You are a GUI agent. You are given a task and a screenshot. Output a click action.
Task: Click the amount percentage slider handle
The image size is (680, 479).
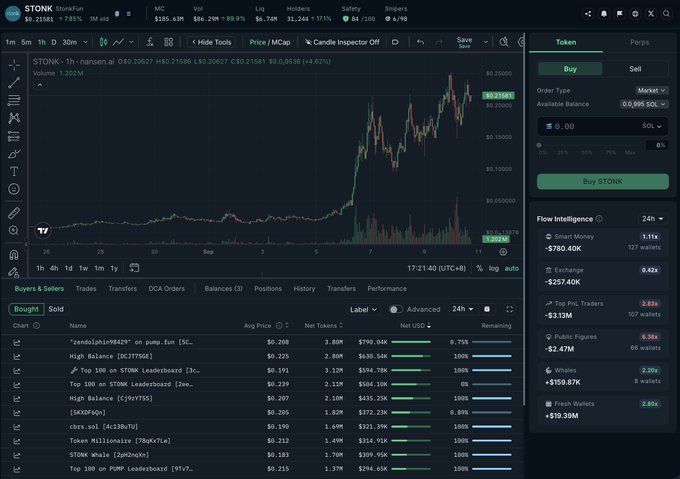point(539,145)
